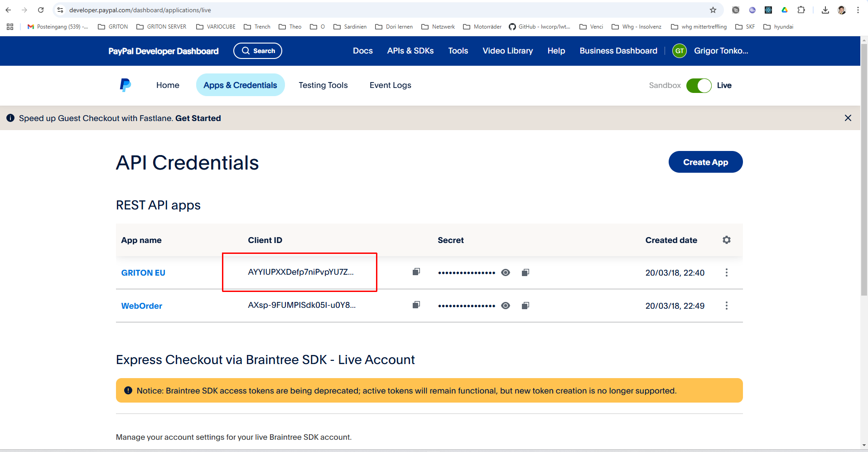
Task: Click the warning icon in Braintree notice
Action: pos(128,390)
